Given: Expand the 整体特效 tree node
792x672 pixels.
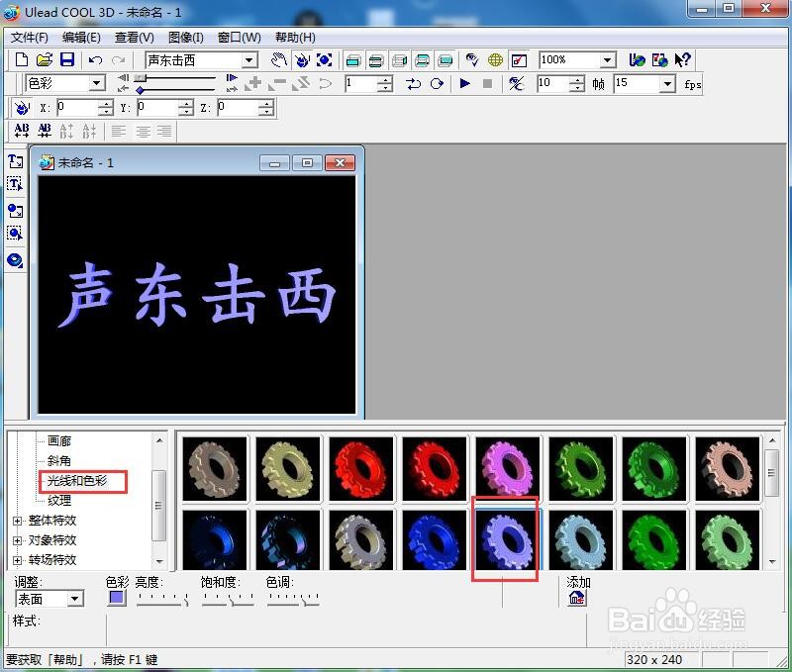Looking at the screenshot, I should [x=17, y=521].
